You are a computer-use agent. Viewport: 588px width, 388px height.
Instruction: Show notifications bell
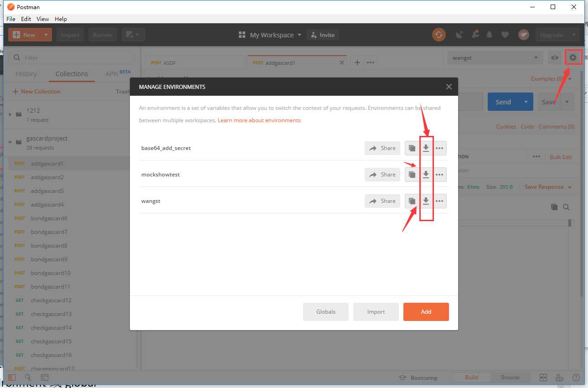point(490,35)
